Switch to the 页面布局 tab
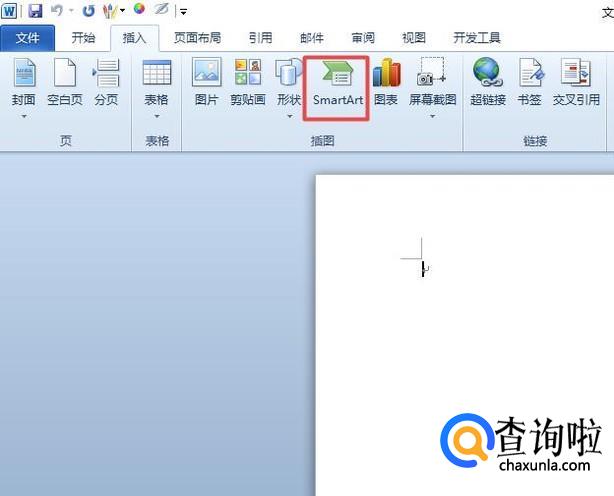Image resolution: width=614 pixels, height=496 pixels. click(x=197, y=38)
